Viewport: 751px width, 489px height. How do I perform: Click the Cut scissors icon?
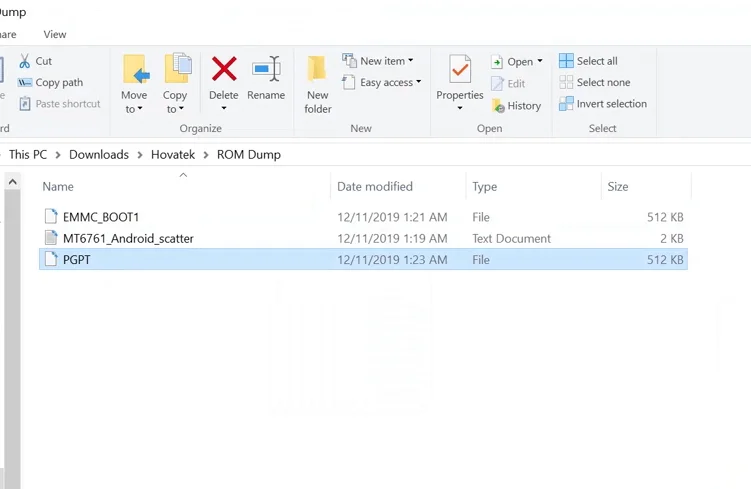pos(24,61)
